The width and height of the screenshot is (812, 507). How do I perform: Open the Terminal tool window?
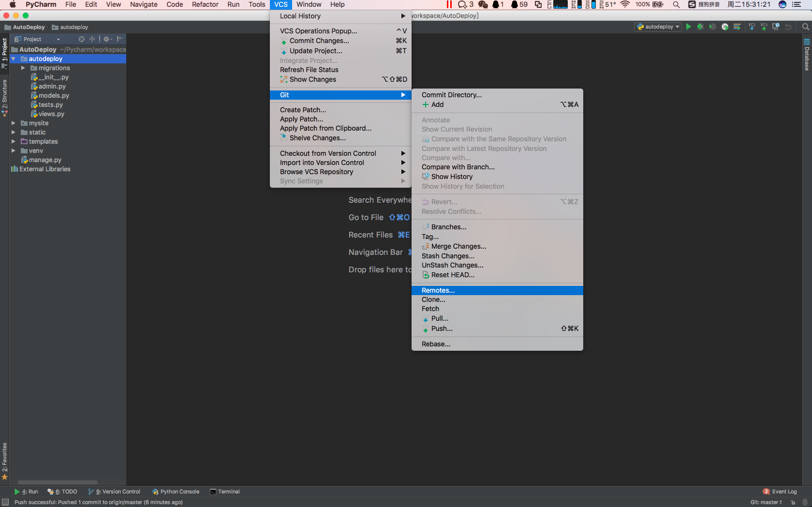click(225, 492)
